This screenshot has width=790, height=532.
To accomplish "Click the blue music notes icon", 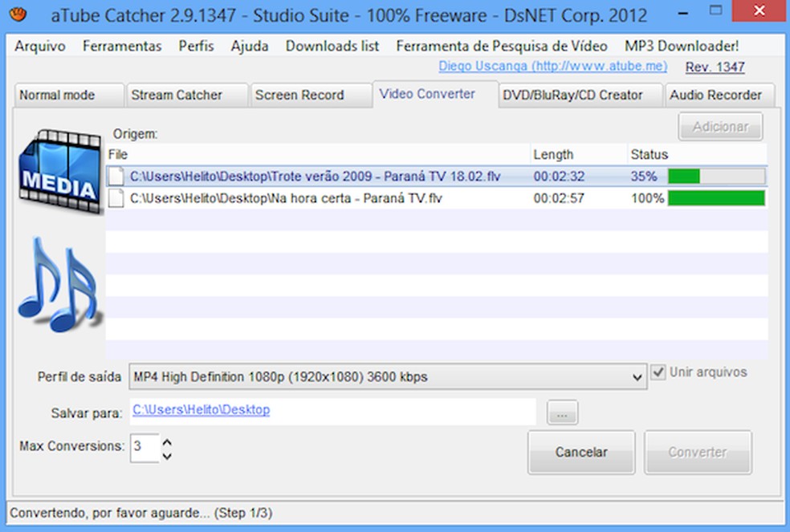I will point(59,285).
